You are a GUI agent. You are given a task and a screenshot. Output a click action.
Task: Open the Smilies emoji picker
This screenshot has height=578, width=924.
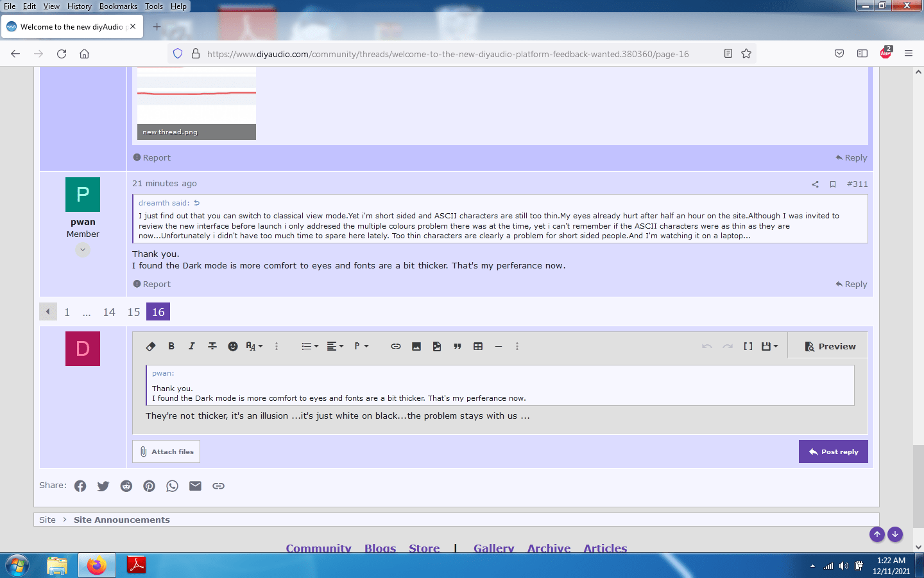point(233,346)
